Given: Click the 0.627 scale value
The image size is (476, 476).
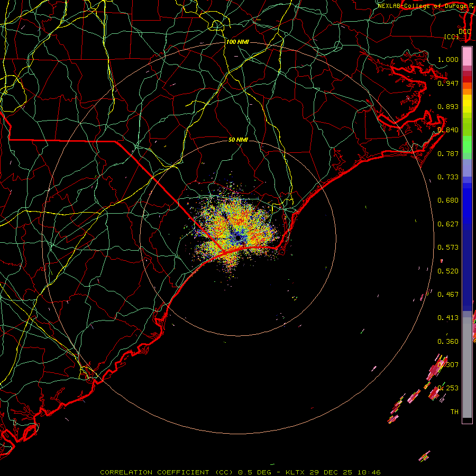Looking at the screenshot, I should pos(448,224).
